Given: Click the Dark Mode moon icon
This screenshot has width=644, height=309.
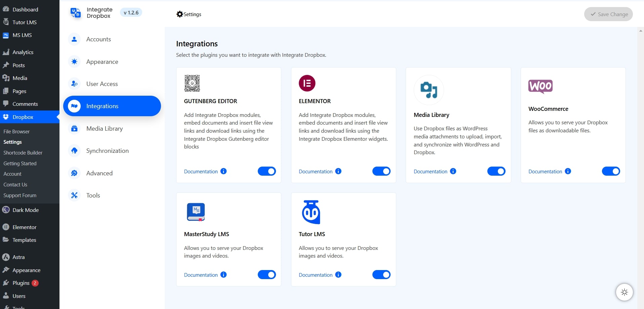Looking at the screenshot, I should (x=6, y=210).
